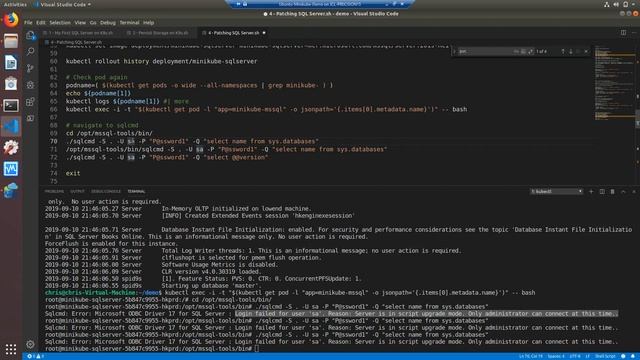Toggle Use Regular Expression in find widget
Screen dimensions: 640x360
pyautogui.click(x=530, y=51)
